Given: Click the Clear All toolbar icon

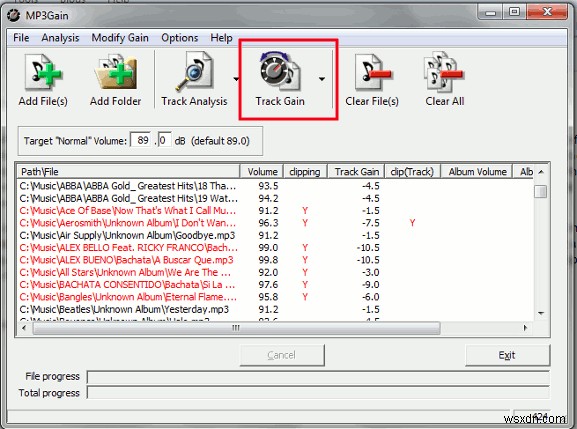Looking at the screenshot, I should click(x=444, y=71).
